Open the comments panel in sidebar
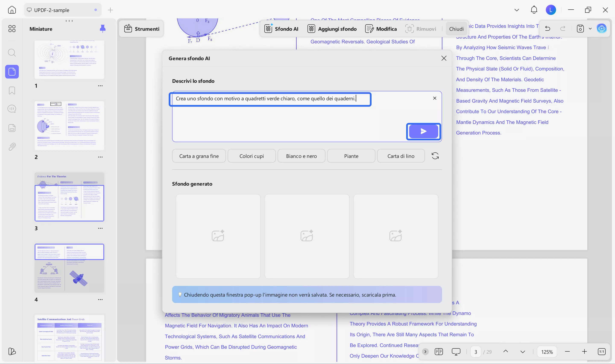The image size is (615, 364). click(x=12, y=109)
